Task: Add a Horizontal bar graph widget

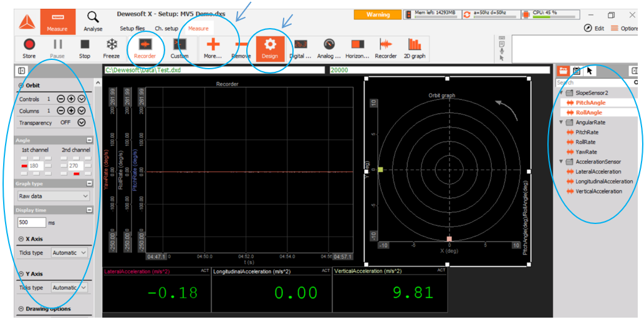Action: click(357, 48)
